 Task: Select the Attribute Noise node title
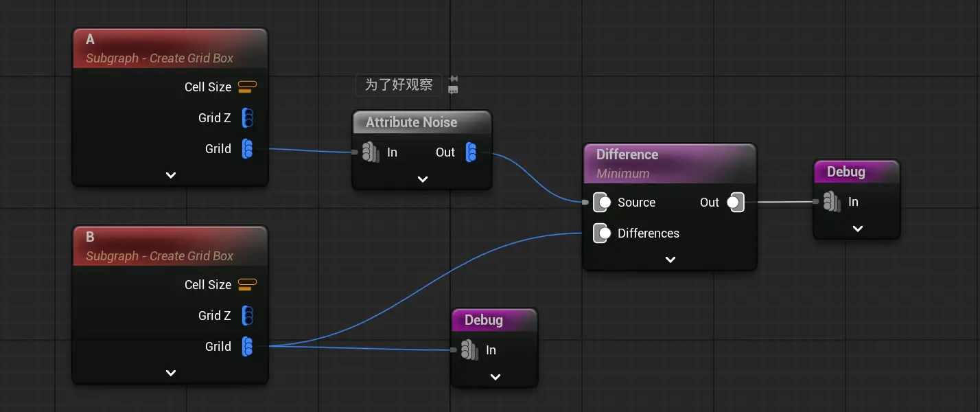tap(411, 122)
